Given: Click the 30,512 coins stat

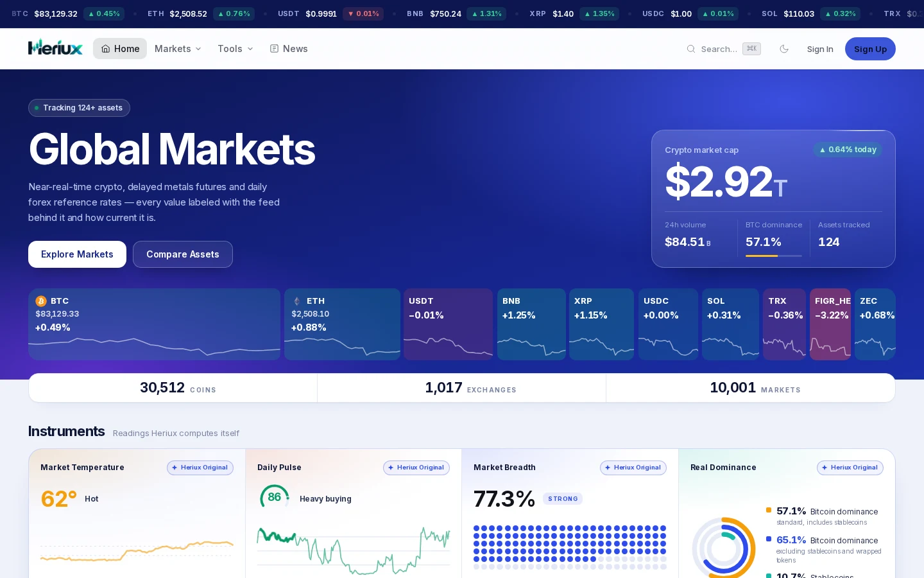Looking at the screenshot, I should pyautogui.click(x=173, y=388).
